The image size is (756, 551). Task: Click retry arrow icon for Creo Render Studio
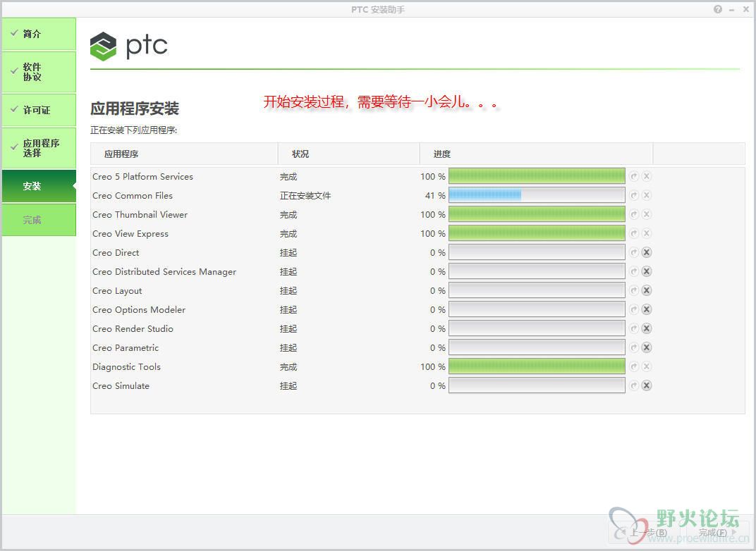634,328
